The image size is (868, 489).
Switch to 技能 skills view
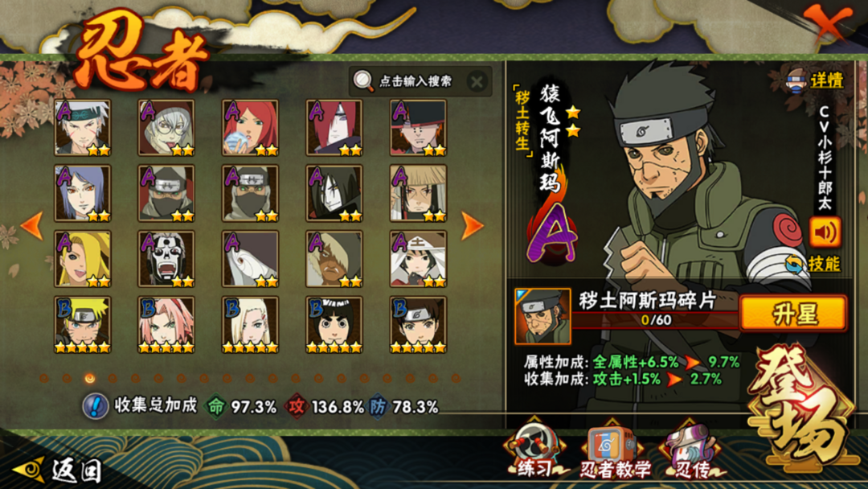[x=813, y=264]
